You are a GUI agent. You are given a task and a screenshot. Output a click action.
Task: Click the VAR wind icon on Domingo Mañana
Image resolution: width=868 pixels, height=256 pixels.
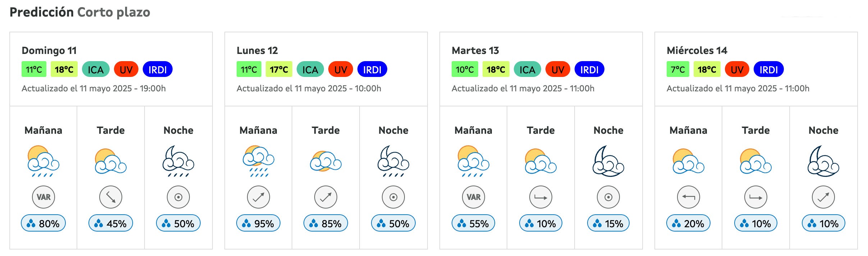tap(44, 197)
